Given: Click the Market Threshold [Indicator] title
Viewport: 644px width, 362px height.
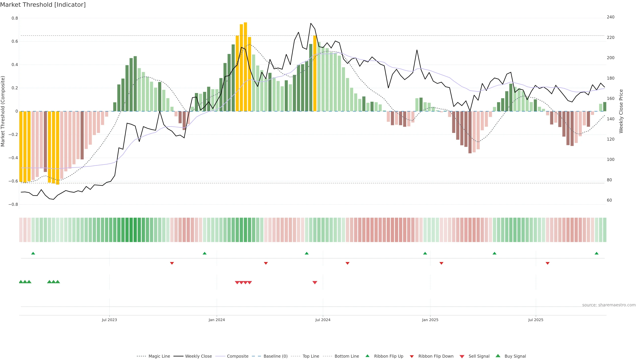Looking at the screenshot, I should click(x=43, y=5).
